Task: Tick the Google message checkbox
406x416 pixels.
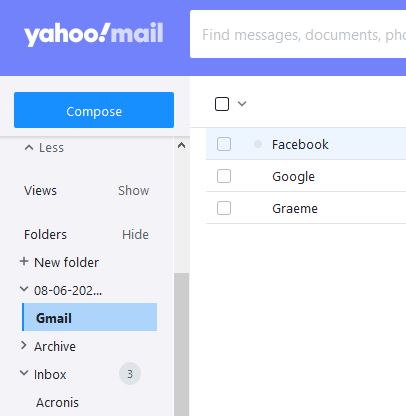Action: pos(224,176)
